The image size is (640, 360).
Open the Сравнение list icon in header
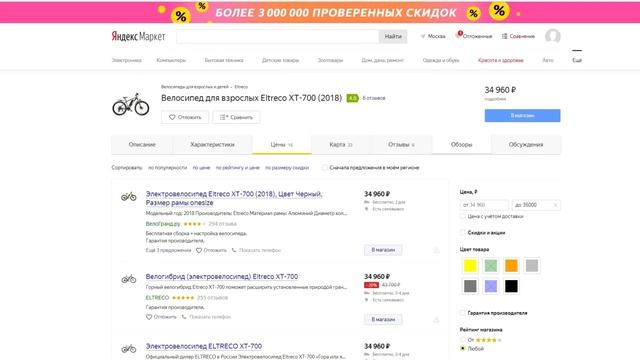tap(504, 36)
